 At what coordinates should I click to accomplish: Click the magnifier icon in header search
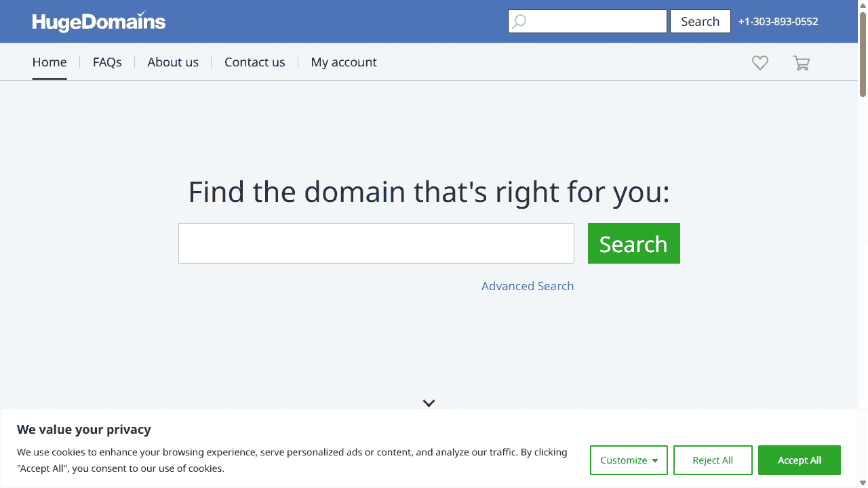pos(519,22)
